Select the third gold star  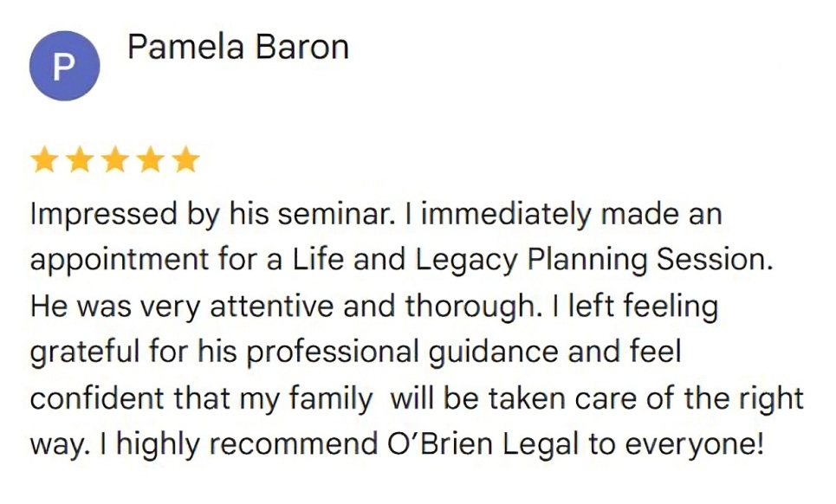(x=115, y=160)
